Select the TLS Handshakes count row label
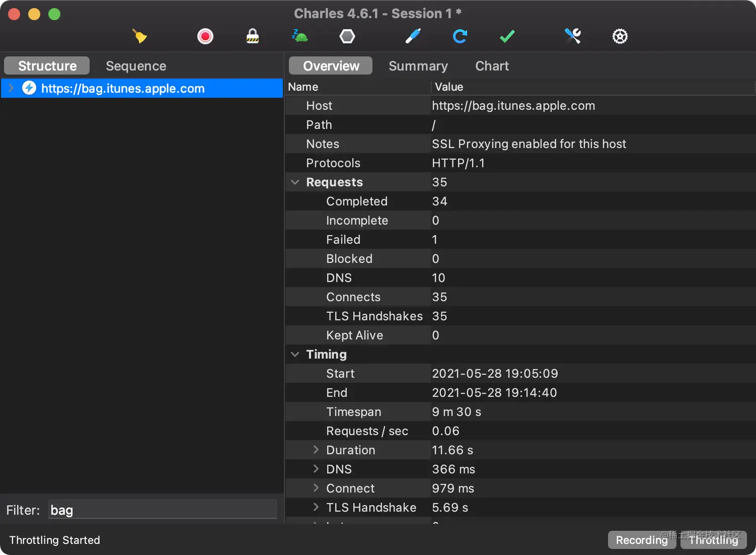Screen dimensions: 756x555 point(374,316)
